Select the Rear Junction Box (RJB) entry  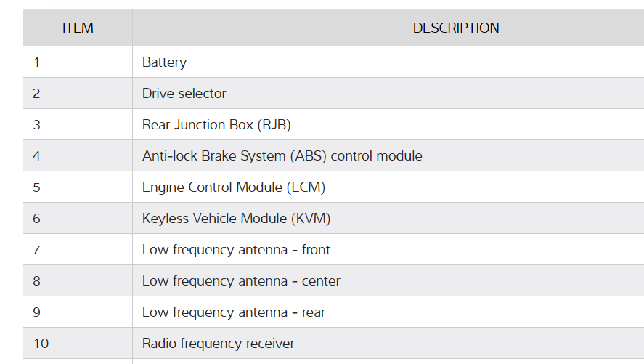pos(216,125)
